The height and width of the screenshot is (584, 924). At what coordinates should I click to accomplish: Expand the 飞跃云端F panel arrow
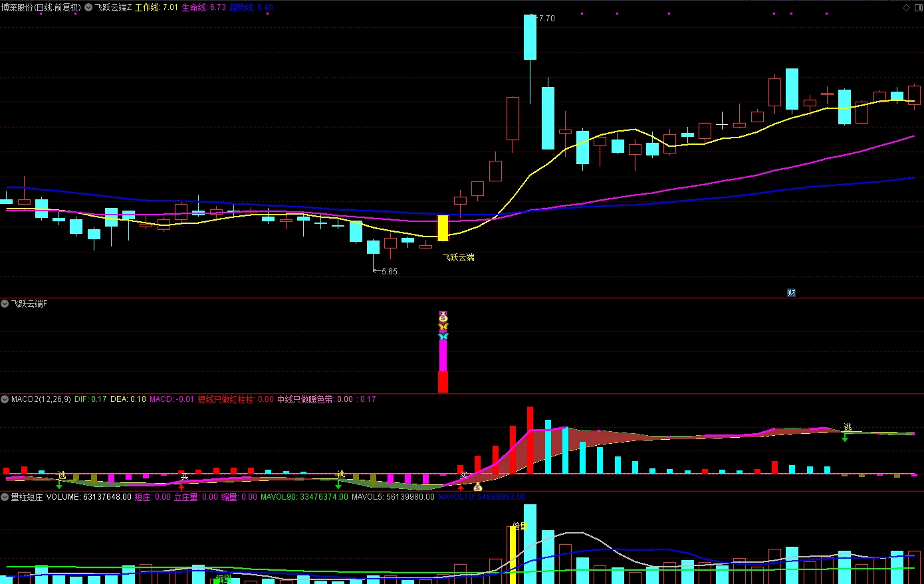point(5,304)
